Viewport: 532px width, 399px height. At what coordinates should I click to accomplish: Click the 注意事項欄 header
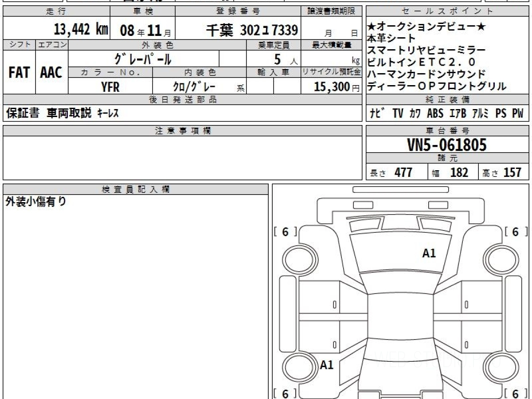point(183,131)
